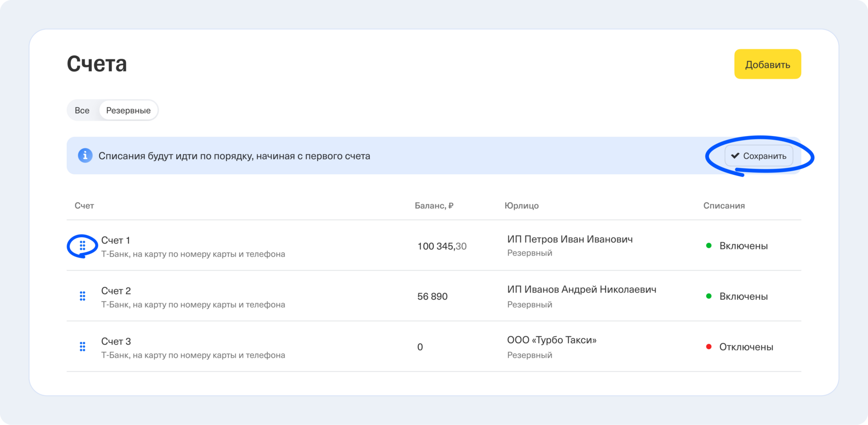The image size is (868, 425).
Task: Click the blue info icon in banner
Action: (85, 156)
